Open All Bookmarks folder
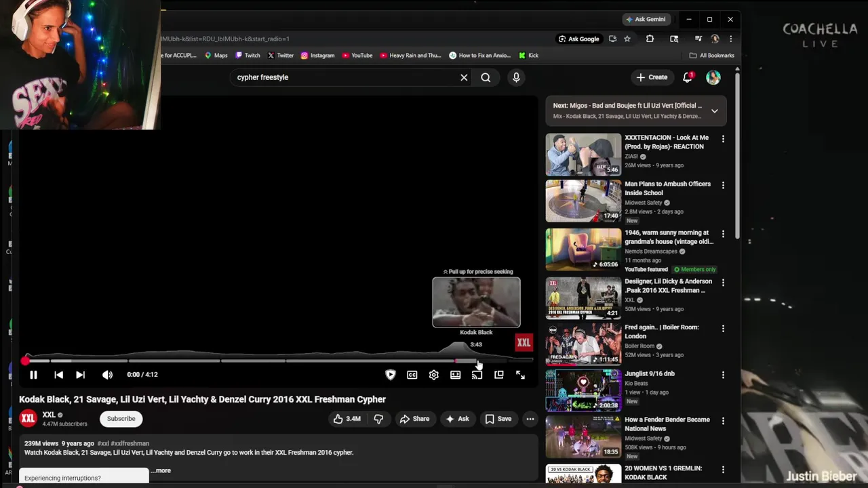868x488 pixels. (711, 56)
